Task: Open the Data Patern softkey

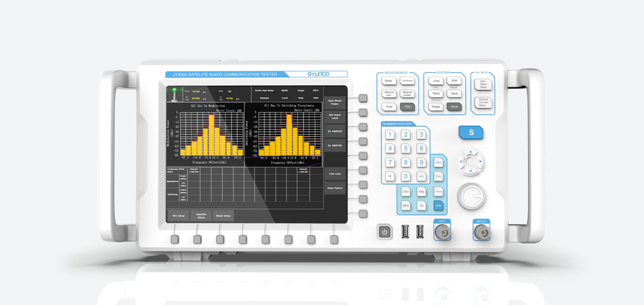Action: [335, 188]
